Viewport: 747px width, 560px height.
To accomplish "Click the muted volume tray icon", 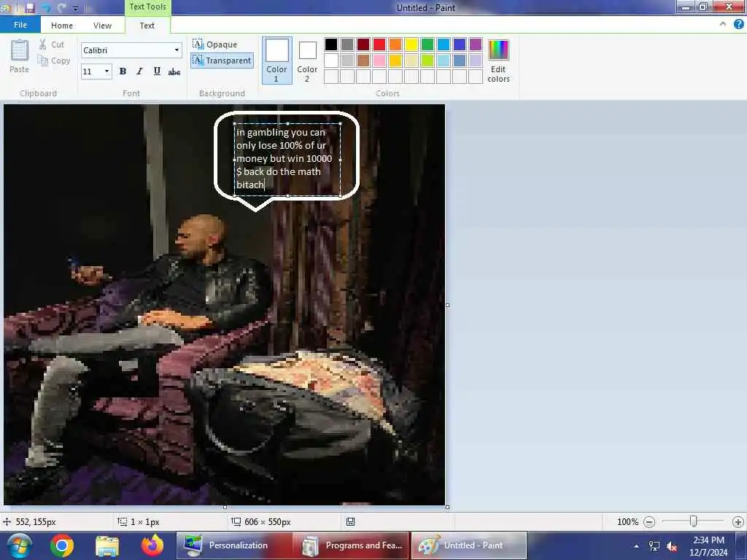I will point(672,546).
